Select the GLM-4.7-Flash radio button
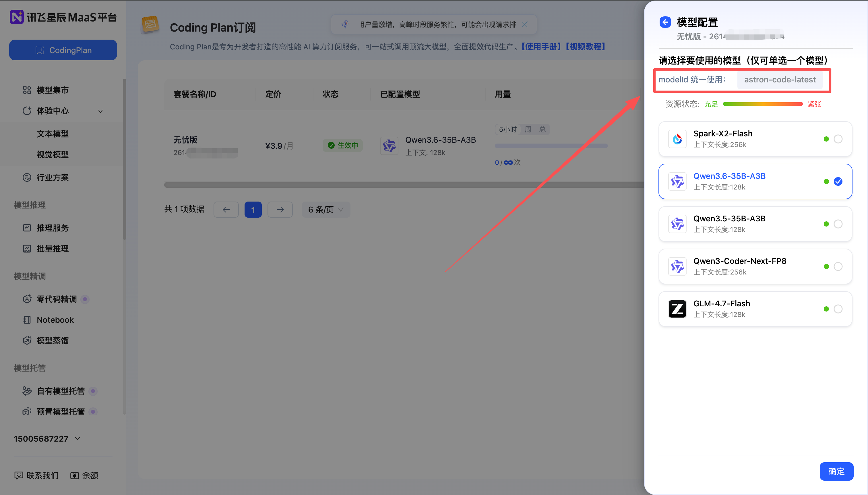Image resolution: width=868 pixels, height=495 pixels. [x=838, y=309]
